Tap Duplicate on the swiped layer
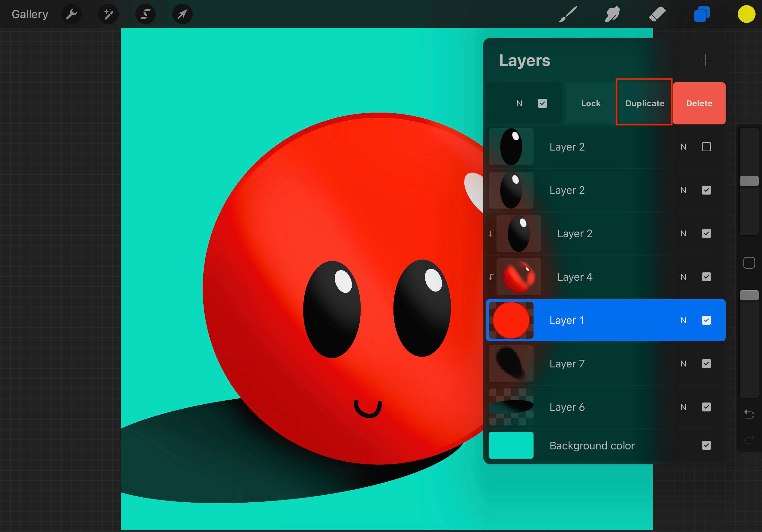762x532 pixels. point(645,103)
